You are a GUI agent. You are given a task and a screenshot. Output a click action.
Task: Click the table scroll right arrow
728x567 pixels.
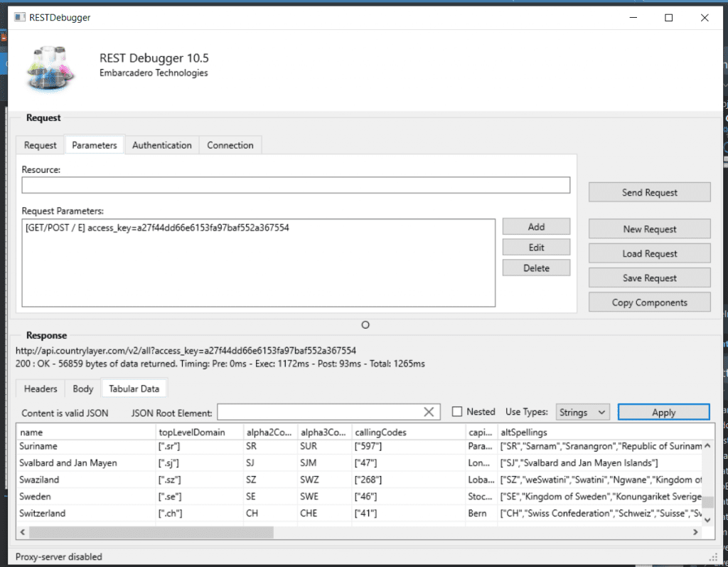coord(695,531)
